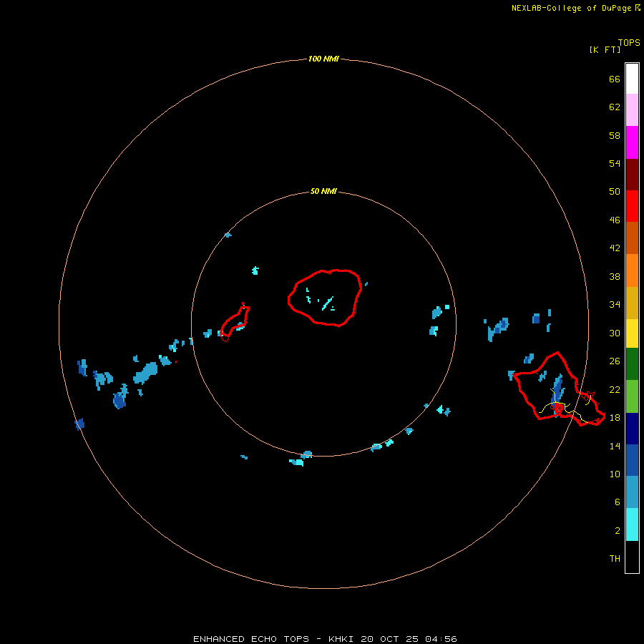Select the dark red maroon legend band

632,174
